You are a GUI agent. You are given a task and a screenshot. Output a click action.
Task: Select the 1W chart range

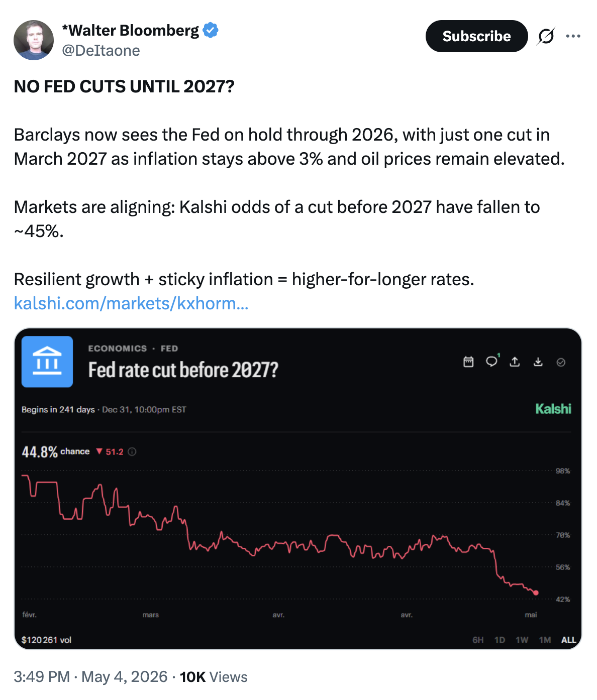pos(522,640)
